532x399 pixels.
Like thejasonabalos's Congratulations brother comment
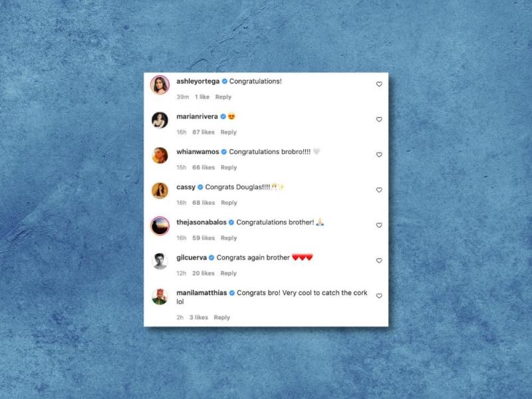pyautogui.click(x=379, y=225)
